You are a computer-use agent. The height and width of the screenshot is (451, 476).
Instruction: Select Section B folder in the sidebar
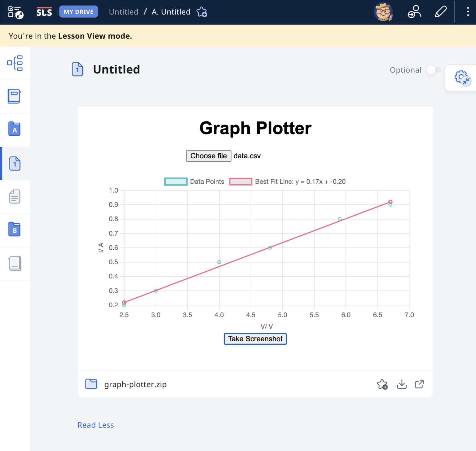pyautogui.click(x=14, y=230)
